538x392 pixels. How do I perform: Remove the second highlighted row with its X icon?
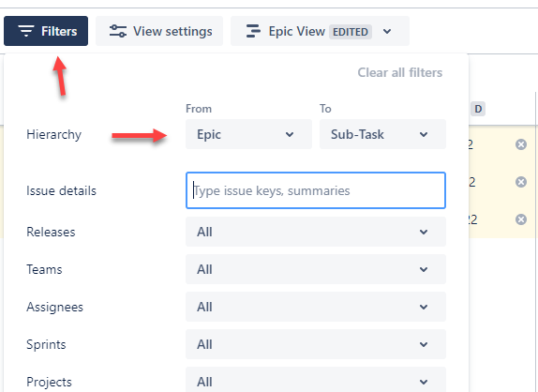[521, 182]
